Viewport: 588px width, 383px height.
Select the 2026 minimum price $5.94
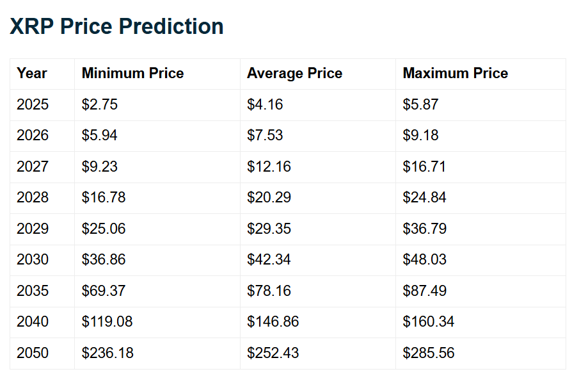pyautogui.click(x=100, y=136)
